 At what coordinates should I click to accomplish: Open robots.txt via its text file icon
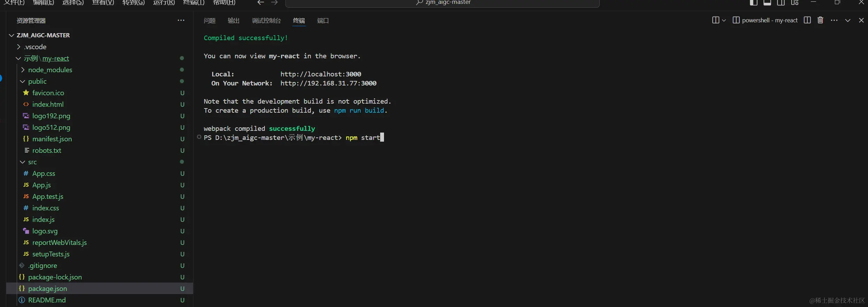pos(26,150)
